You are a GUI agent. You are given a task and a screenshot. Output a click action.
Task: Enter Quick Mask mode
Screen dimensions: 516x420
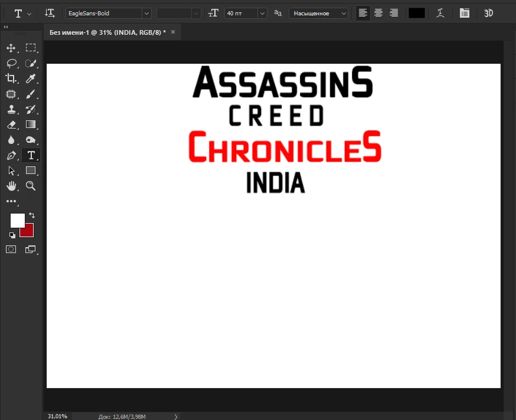(x=11, y=249)
